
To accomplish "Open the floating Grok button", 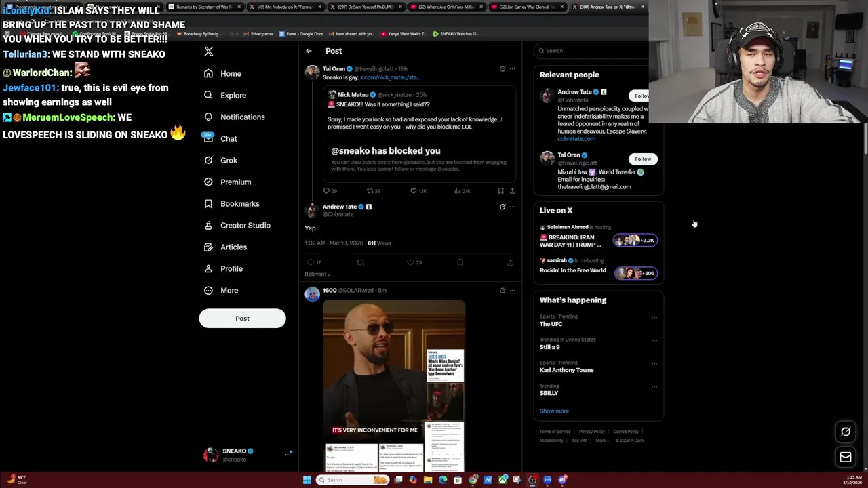I will pyautogui.click(x=846, y=432).
